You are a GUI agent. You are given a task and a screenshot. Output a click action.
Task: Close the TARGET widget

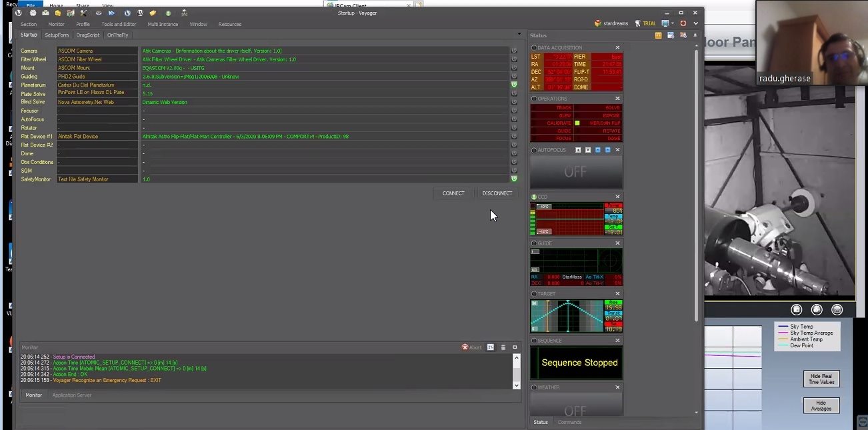click(617, 293)
